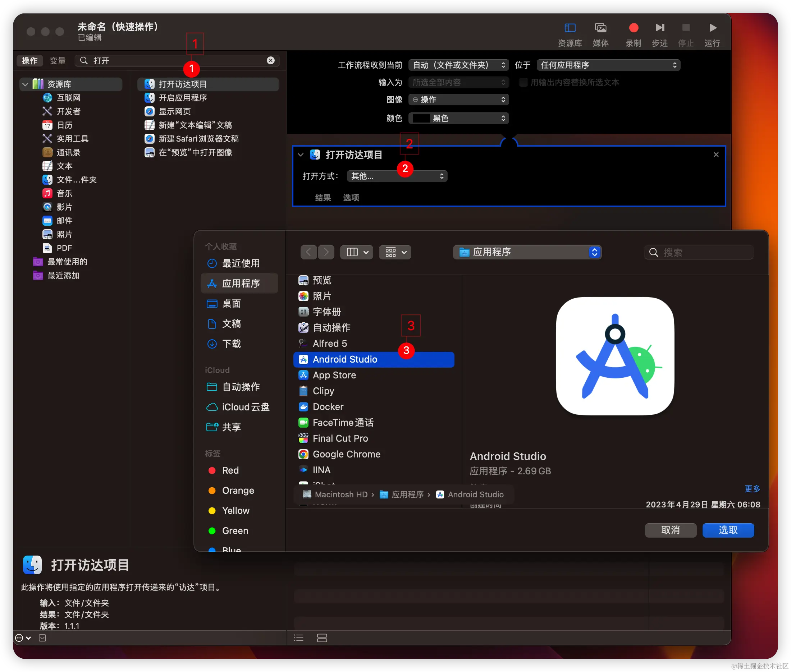Screen dimensions: 791x672
Task: Open the bottom-left more options menu
Action: pos(23,638)
